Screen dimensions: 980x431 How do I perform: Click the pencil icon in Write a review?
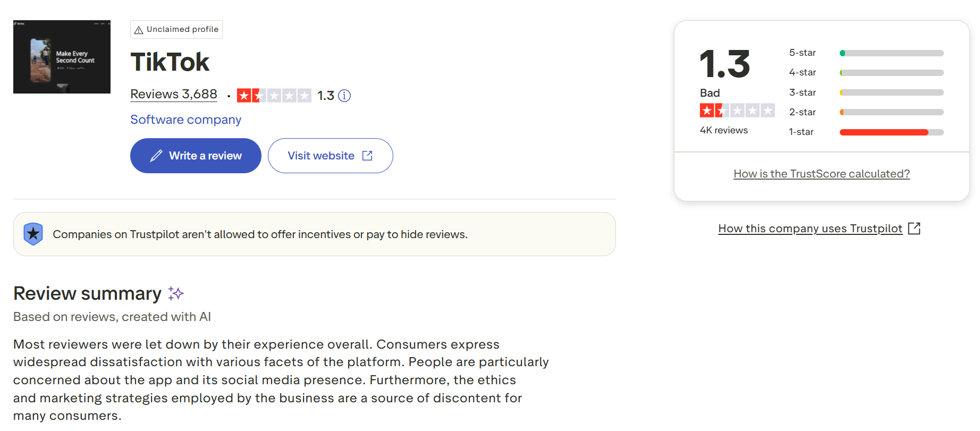[156, 156]
